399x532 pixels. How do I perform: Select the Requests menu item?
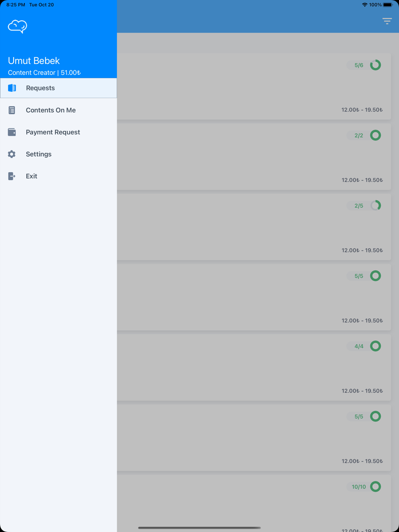pos(58,88)
